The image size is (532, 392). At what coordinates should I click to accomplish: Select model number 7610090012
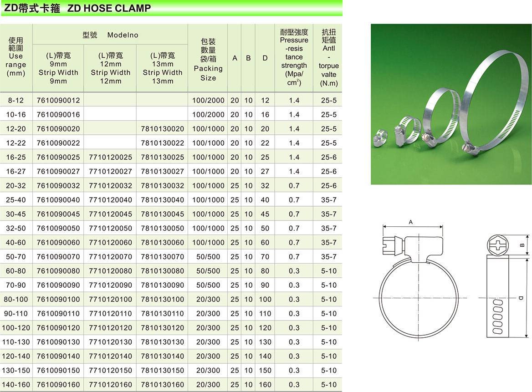58,101
